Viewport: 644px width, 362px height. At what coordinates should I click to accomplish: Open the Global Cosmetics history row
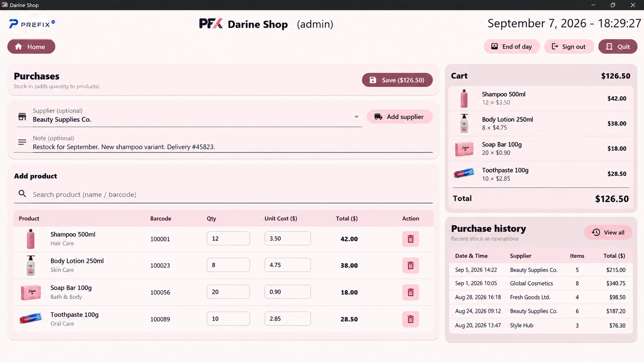tap(540, 283)
